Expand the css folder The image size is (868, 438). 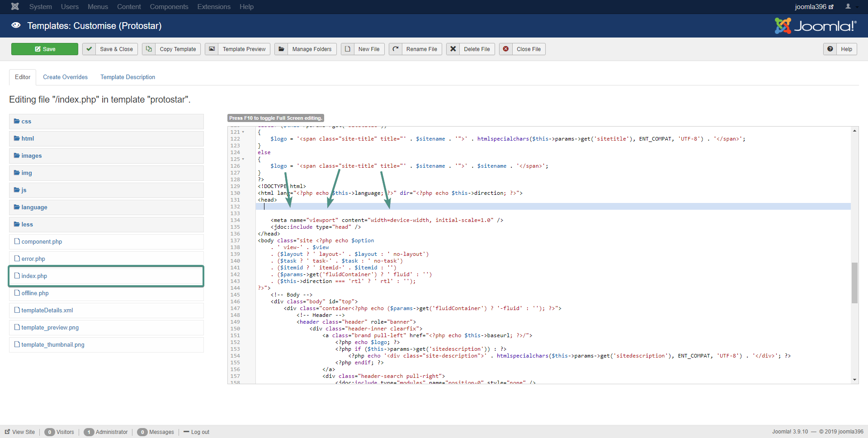pyautogui.click(x=26, y=122)
